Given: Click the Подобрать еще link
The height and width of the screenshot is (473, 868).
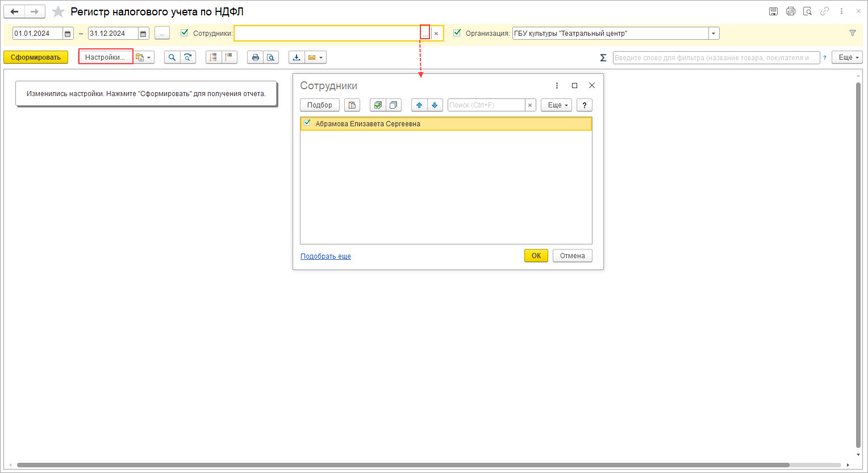Looking at the screenshot, I should click(x=325, y=256).
